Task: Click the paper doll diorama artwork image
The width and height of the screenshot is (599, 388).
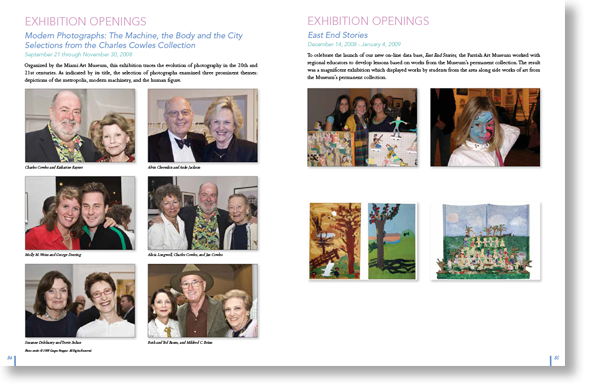Action: [x=485, y=241]
